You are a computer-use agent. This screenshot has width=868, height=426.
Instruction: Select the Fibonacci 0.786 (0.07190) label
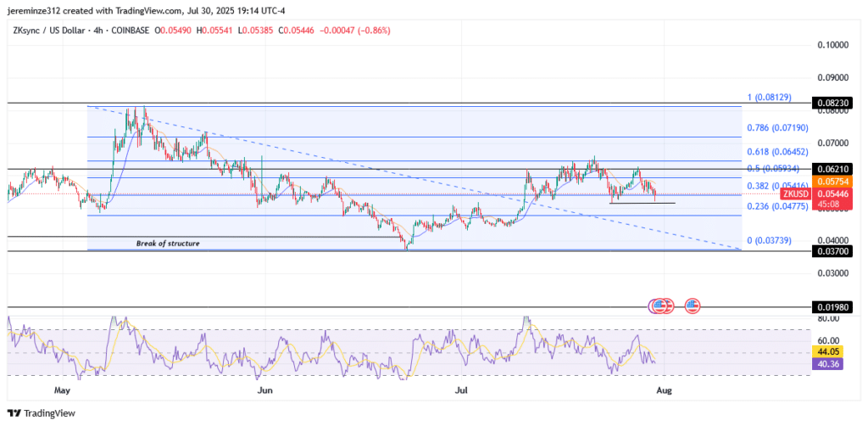pyautogui.click(x=778, y=128)
